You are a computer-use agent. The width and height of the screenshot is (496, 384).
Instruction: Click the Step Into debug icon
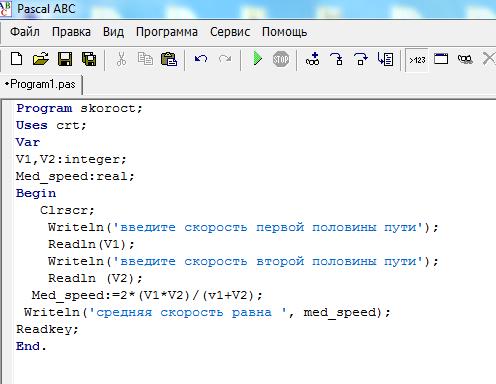(336, 59)
